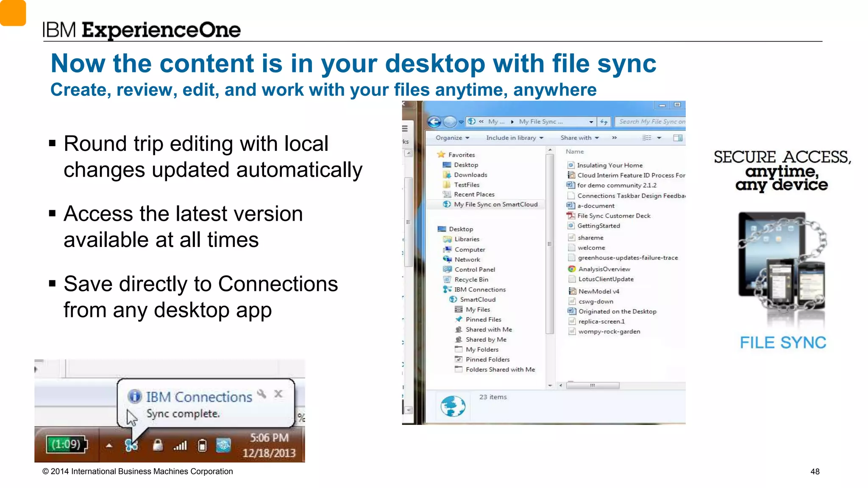868x488 pixels.
Task: Click the change view icon
Action: [x=647, y=138]
